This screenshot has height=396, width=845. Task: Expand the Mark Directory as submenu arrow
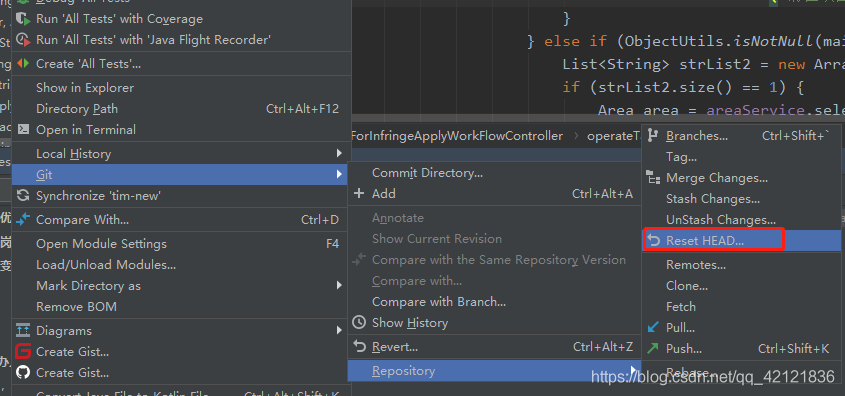(340, 286)
